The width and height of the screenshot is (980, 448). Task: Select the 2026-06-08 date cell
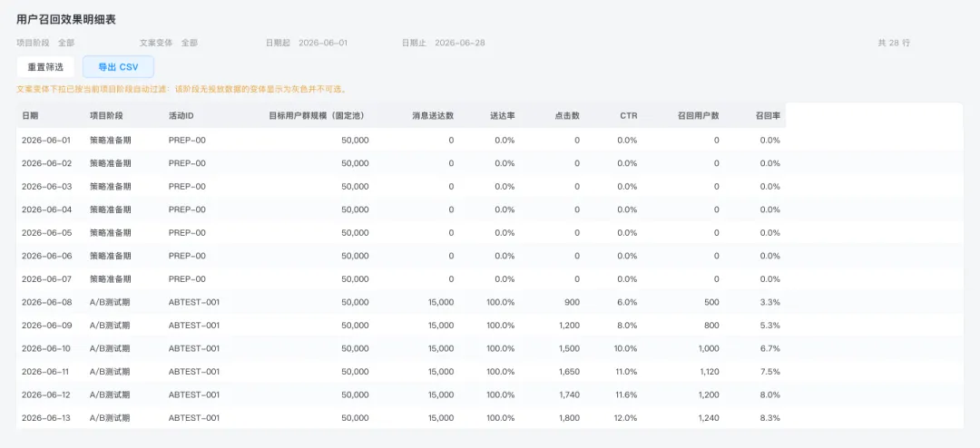coord(47,302)
